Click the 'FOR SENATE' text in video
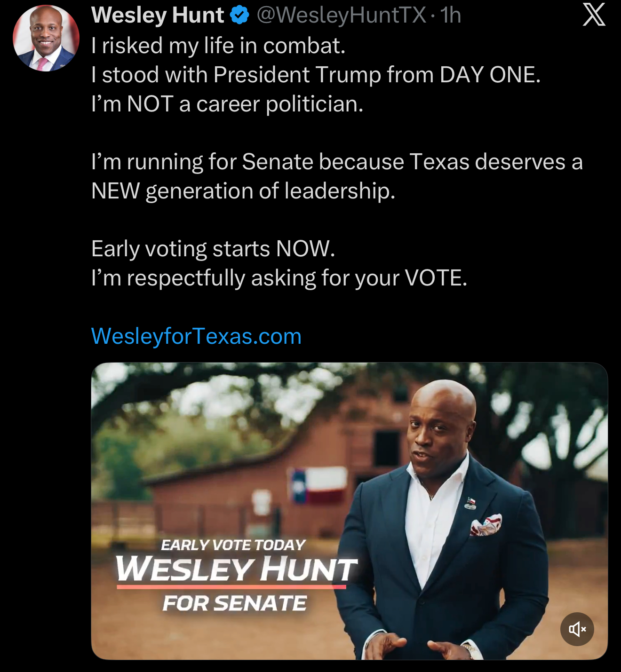Screen dimensions: 621x672 [234, 603]
